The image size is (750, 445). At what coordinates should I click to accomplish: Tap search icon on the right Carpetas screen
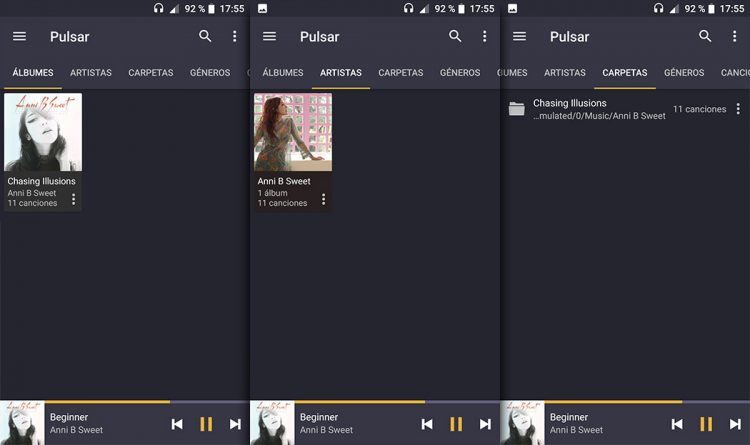[x=705, y=36]
